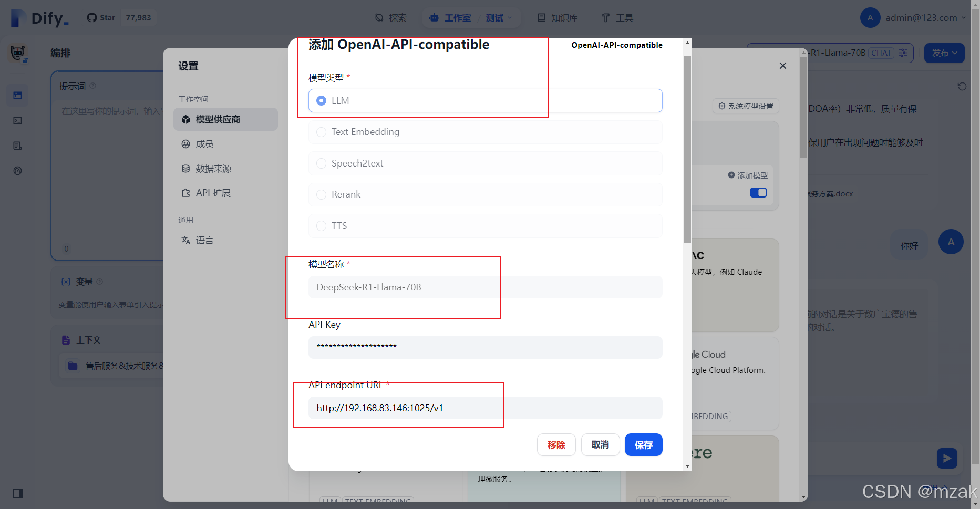Screen dimensions: 980x509
Task: Expand the admin@123.com account menu
Action: point(926,18)
